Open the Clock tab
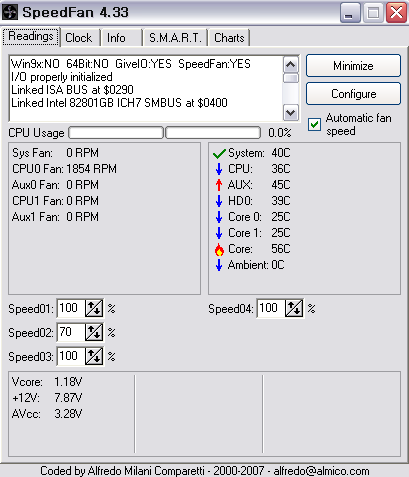Image resolution: width=409 pixels, height=477 pixels. (79, 38)
